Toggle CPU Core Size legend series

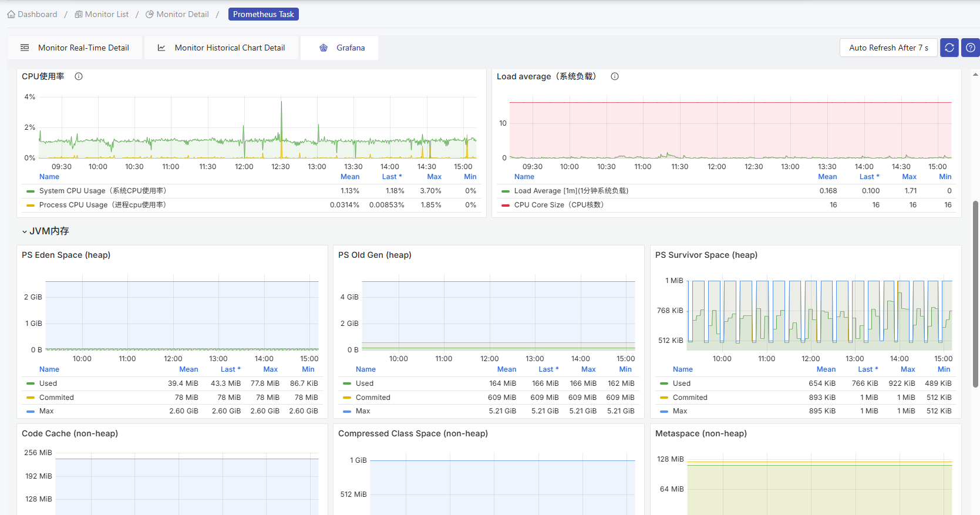pos(558,205)
